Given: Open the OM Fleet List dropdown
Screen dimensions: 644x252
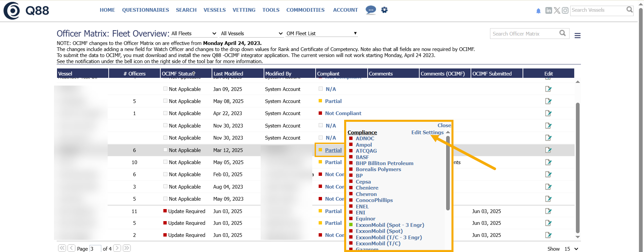Looking at the screenshot, I should [321, 34].
